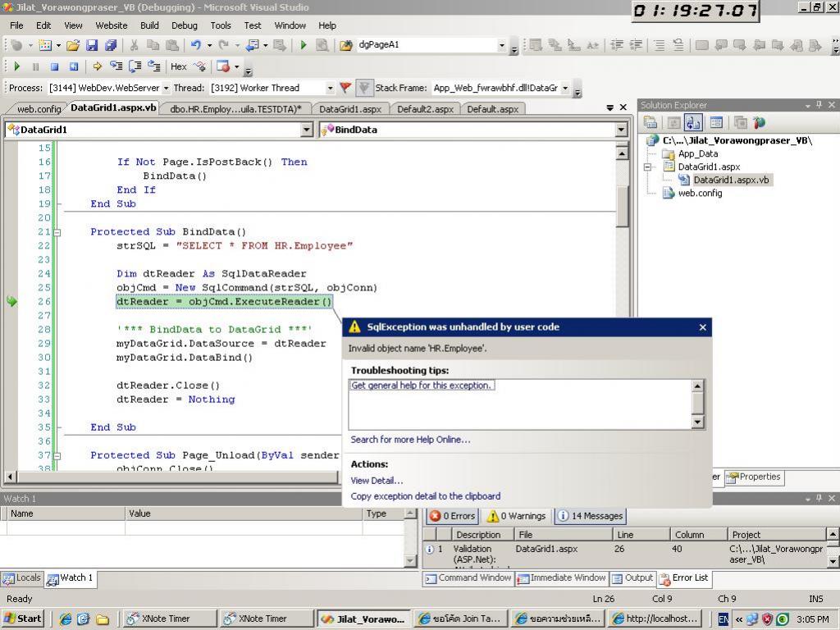Click the Stop Debugging square icon
The height and width of the screenshot is (630, 840).
(54, 66)
